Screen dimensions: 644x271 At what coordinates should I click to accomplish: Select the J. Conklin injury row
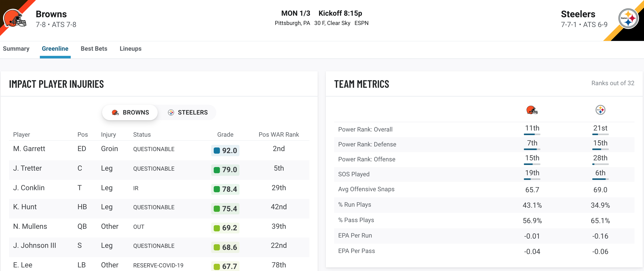click(x=159, y=189)
